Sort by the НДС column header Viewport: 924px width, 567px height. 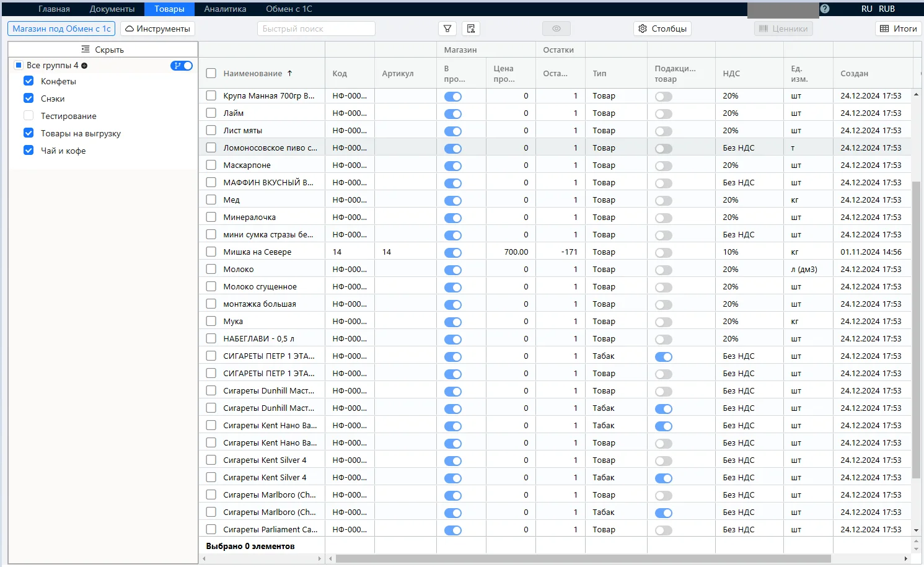(x=731, y=73)
